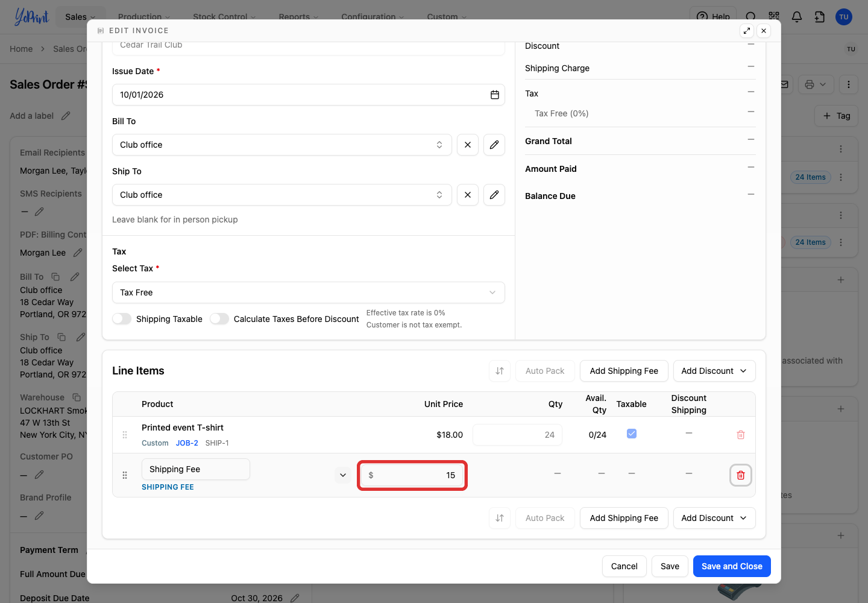Click drag handle of Printed event T-shirt row
868x603 pixels.
pos(125,435)
